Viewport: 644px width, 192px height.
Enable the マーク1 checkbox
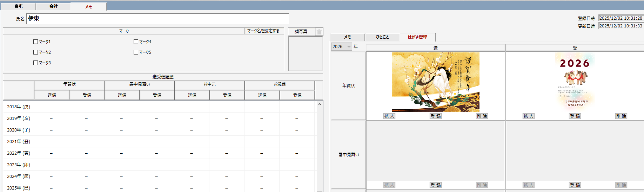35,42
